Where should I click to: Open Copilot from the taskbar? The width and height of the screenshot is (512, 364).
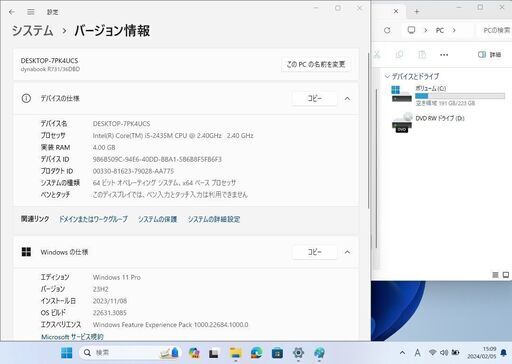click(194, 353)
